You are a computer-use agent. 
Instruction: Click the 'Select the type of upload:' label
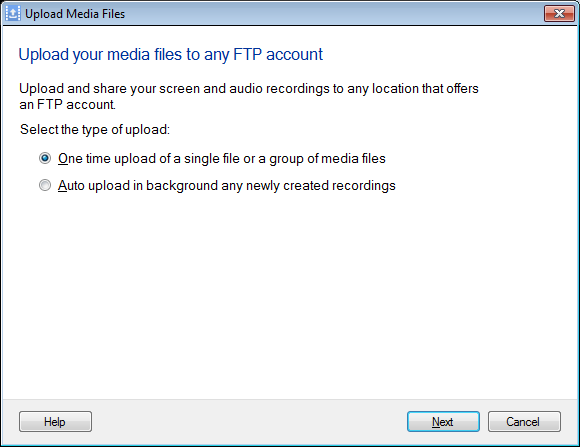pyautogui.click(x=95, y=130)
